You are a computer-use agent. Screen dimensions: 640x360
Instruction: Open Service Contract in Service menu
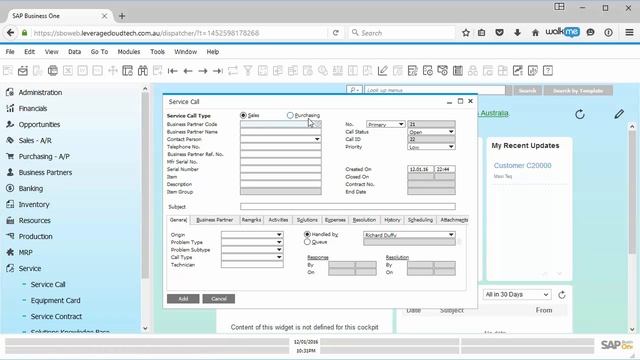[x=56, y=316]
